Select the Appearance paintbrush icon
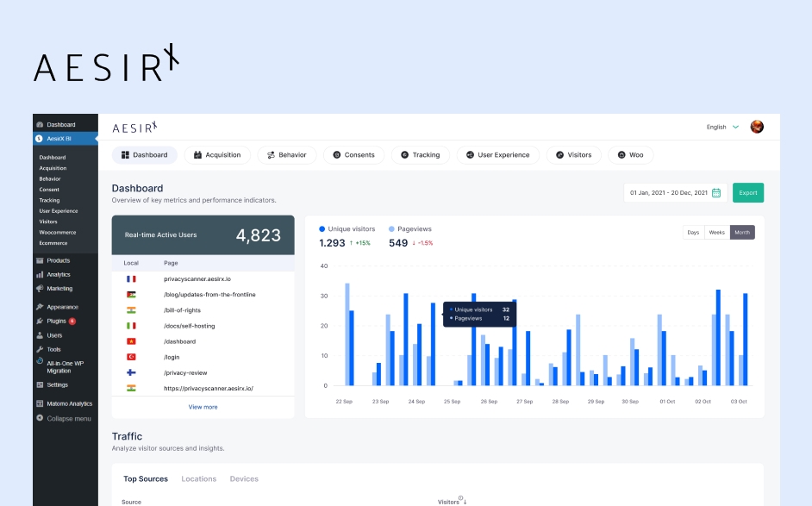 coord(40,307)
